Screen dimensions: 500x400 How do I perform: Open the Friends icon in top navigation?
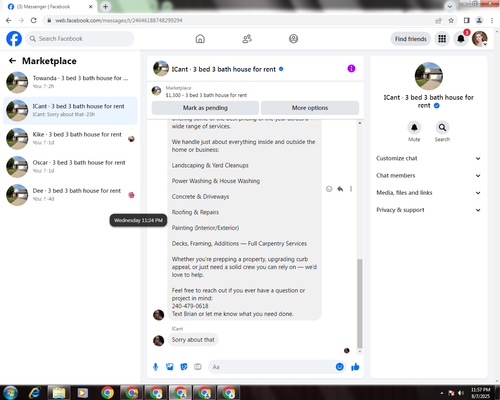point(247,39)
